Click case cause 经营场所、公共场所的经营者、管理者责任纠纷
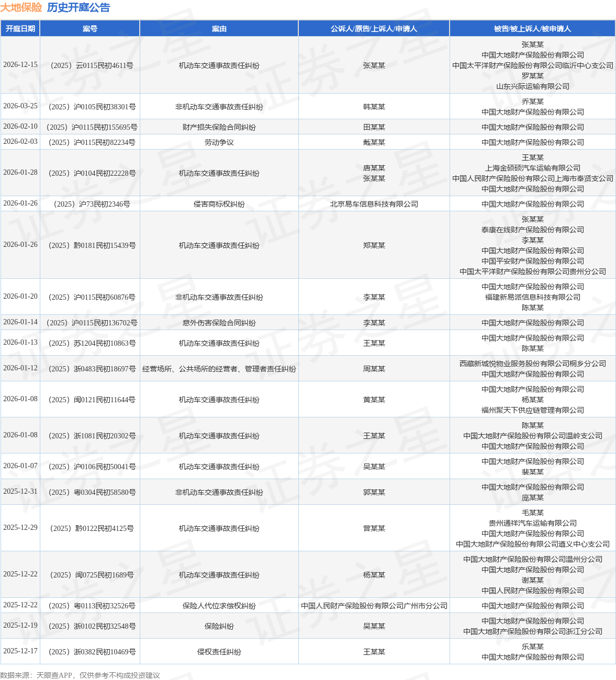Image resolution: width=616 pixels, height=680 pixels. pyautogui.click(x=219, y=369)
